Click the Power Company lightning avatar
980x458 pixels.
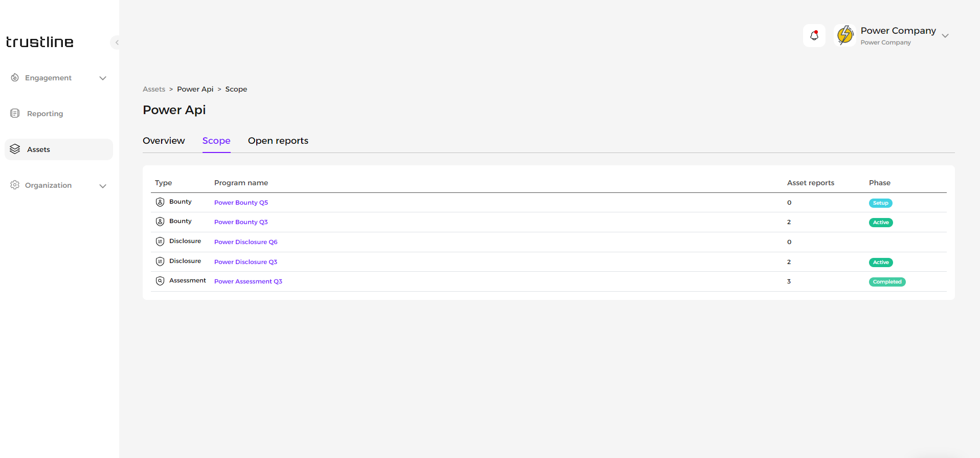coord(845,35)
